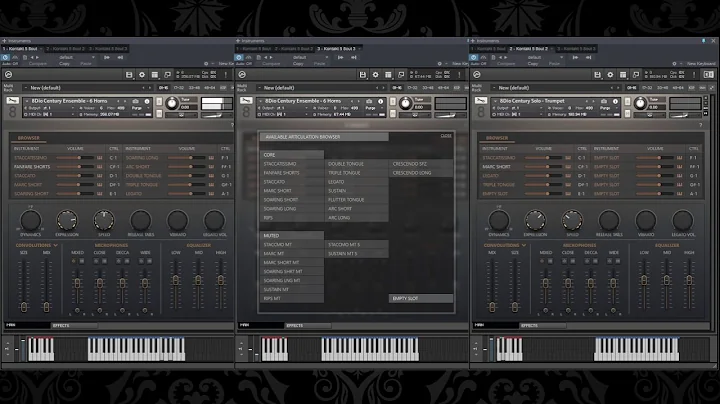Open the Effects tab in middle window
The width and height of the screenshot is (720, 404).
tap(307, 325)
